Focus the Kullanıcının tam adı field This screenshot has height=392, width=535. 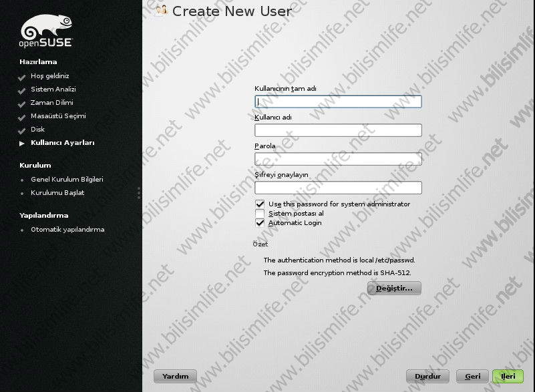[x=338, y=102]
